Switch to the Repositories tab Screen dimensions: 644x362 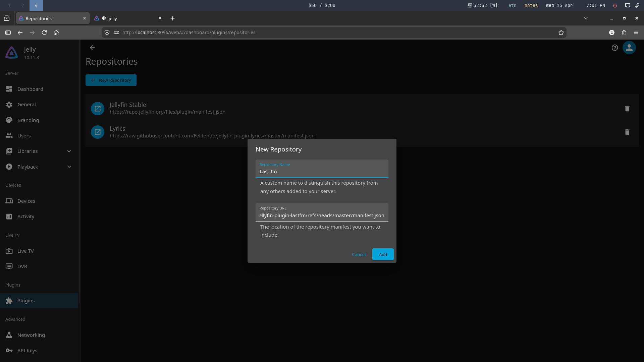pos(53,18)
